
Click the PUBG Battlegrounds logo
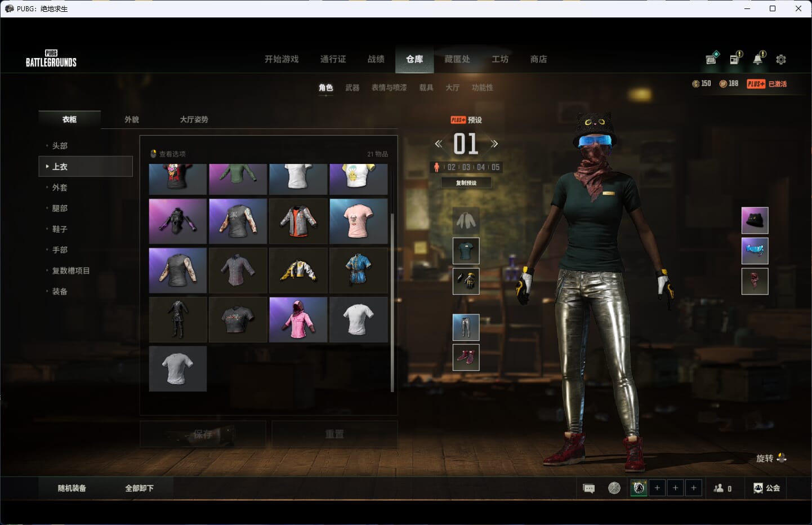click(x=51, y=59)
